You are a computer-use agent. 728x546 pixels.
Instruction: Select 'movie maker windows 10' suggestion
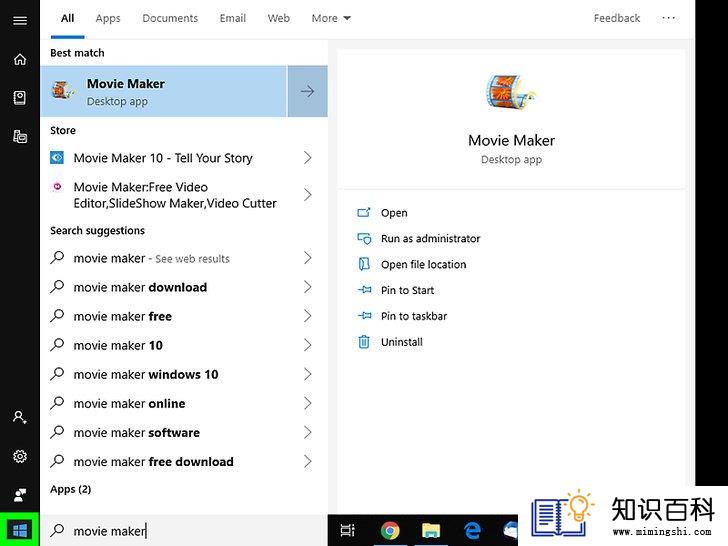coord(146,374)
